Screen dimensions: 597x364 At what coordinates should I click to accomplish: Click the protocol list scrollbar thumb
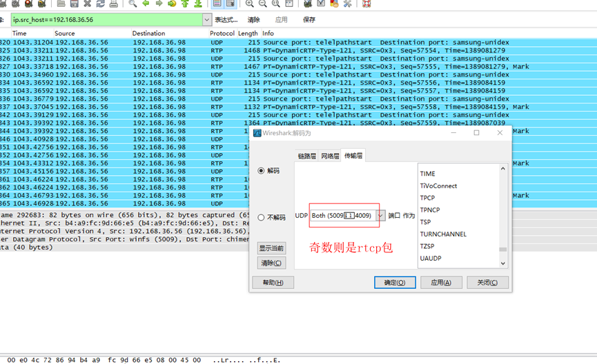tap(503, 250)
